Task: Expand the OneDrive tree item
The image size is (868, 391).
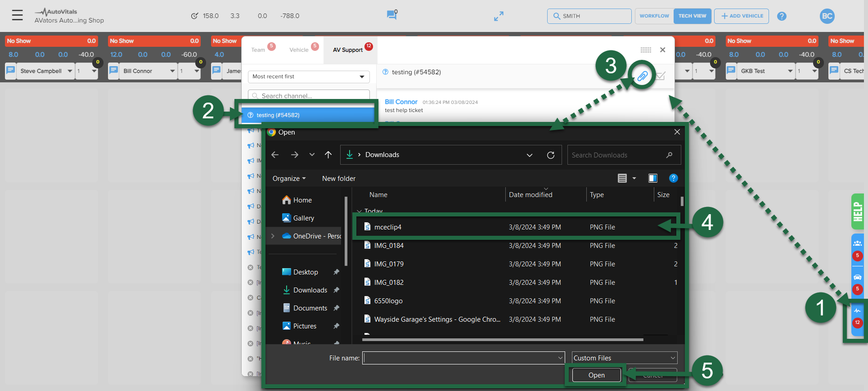Action: pyautogui.click(x=273, y=236)
